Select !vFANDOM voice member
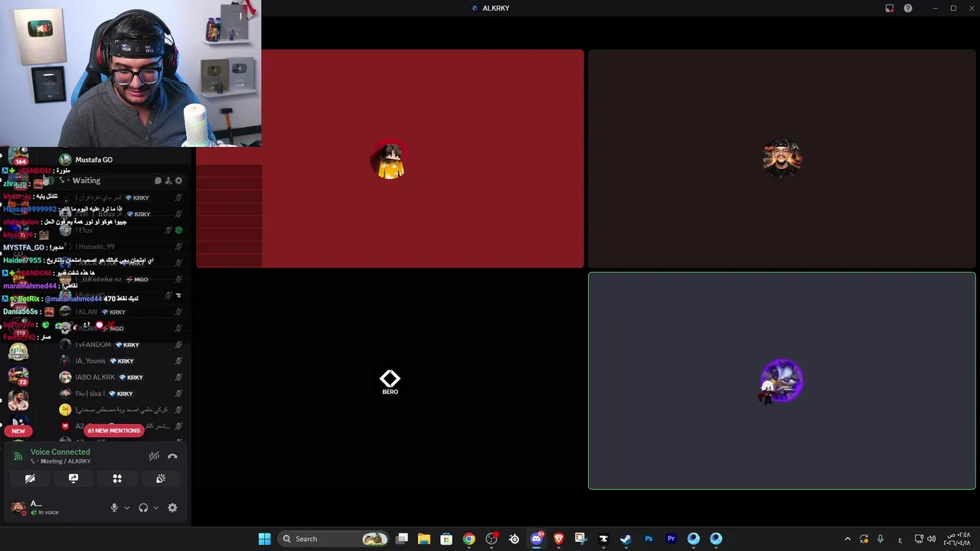The image size is (980, 551). (122, 344)
